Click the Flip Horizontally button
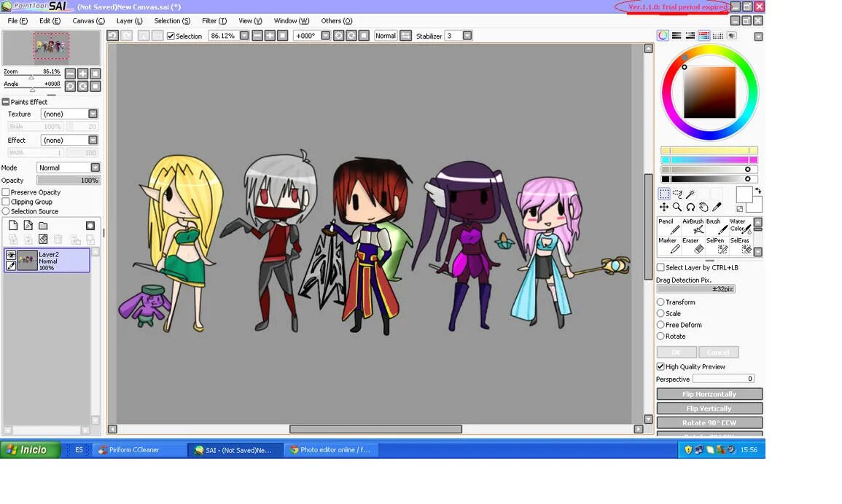842x504 pixels. (x=709, y=394)
